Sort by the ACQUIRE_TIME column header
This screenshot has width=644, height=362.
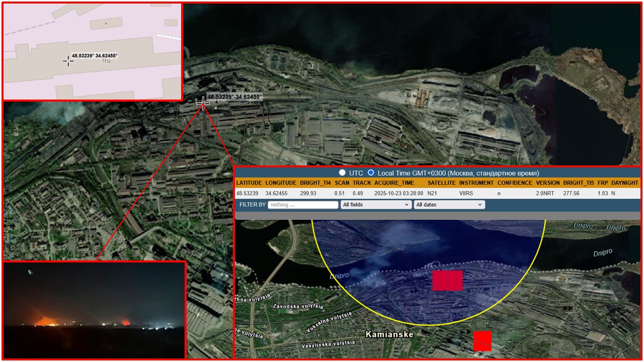(394, 183)
